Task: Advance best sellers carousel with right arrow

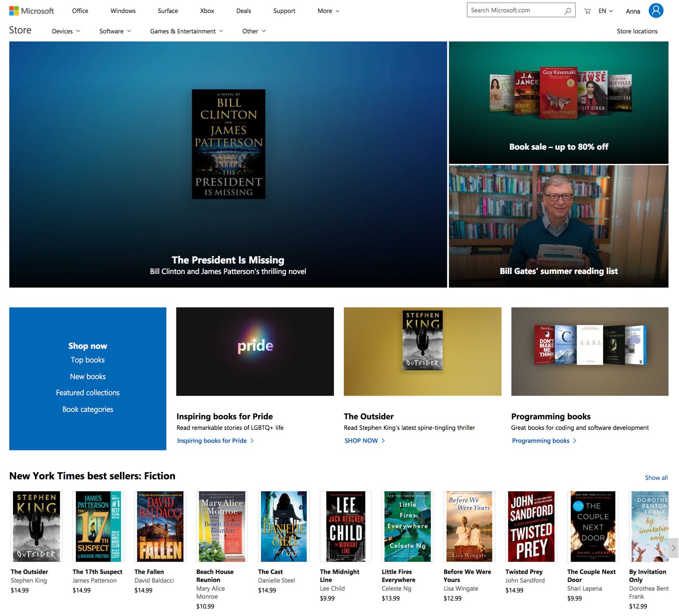Action: click(x=673, y=548)
